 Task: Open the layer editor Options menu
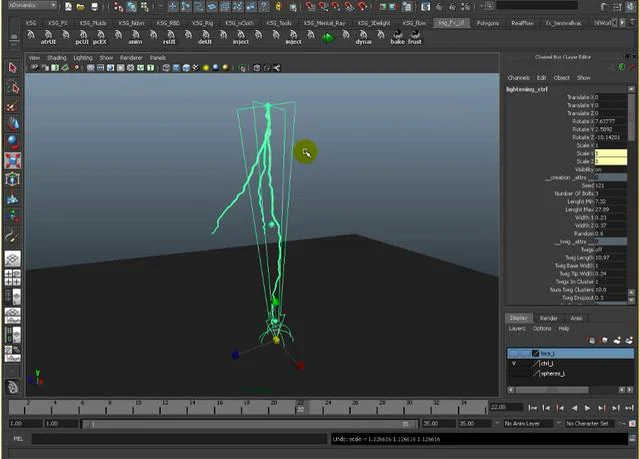pos(542,328)
